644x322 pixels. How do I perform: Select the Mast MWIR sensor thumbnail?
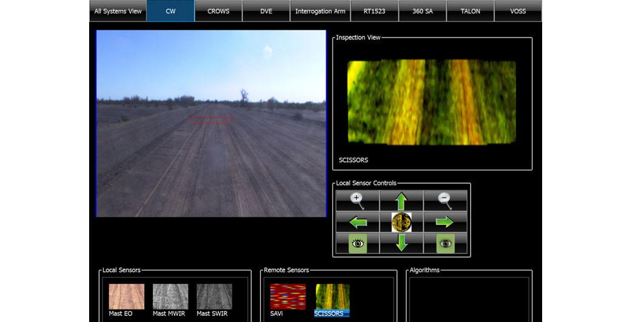170,297
